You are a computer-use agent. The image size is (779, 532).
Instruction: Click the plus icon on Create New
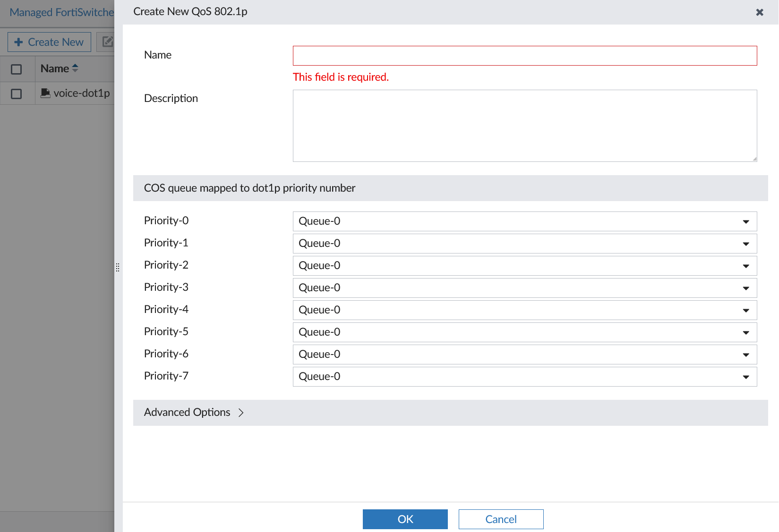coord(19,42)
